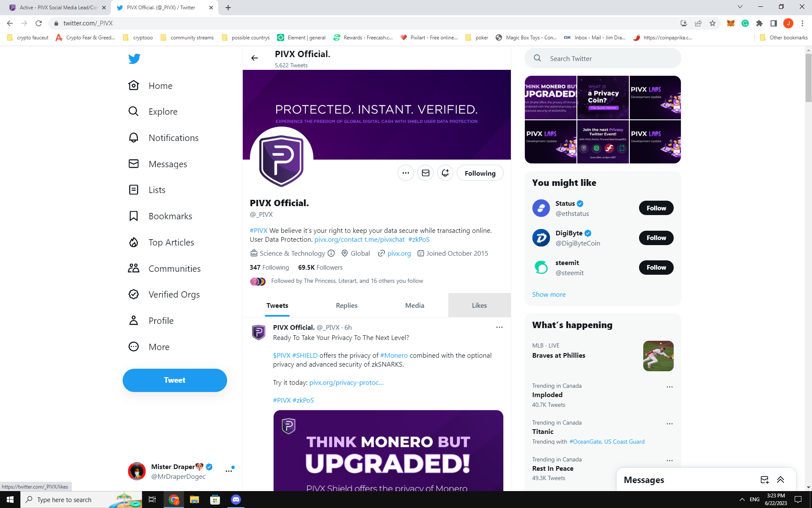Open the Bookmarks sidebar item
This screenshot has width=812, height=508.
[170, 216]
